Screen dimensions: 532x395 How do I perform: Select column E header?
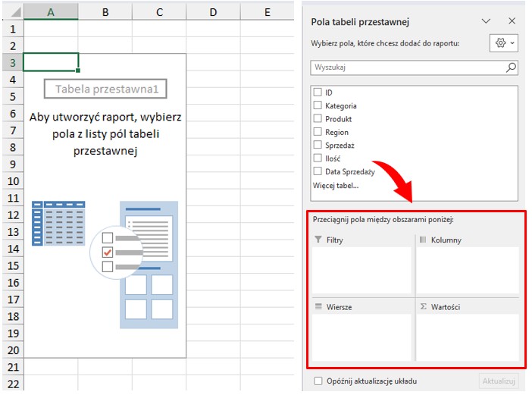click(268, 12)
